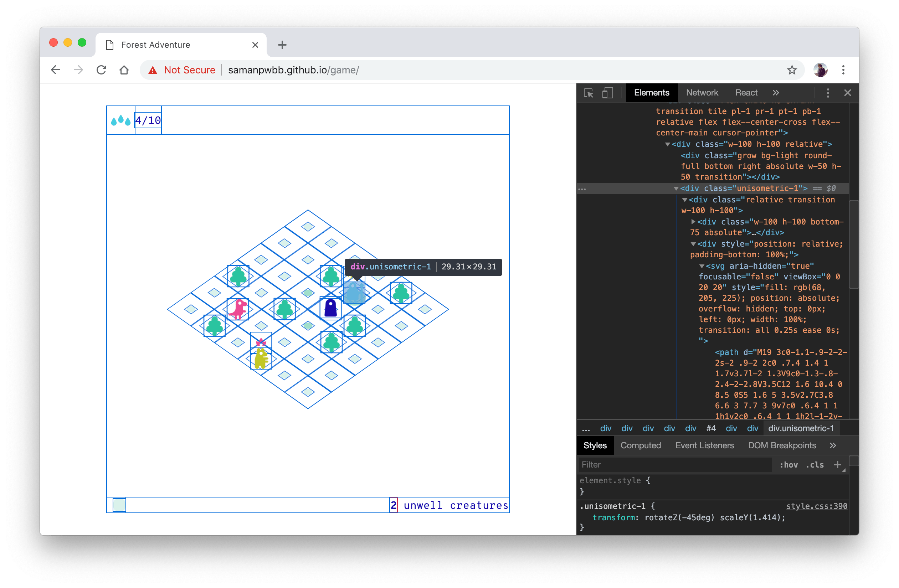This screenshot has height=588, width=899.
Task: Click the URL address bar text
Action: point(293,70)
